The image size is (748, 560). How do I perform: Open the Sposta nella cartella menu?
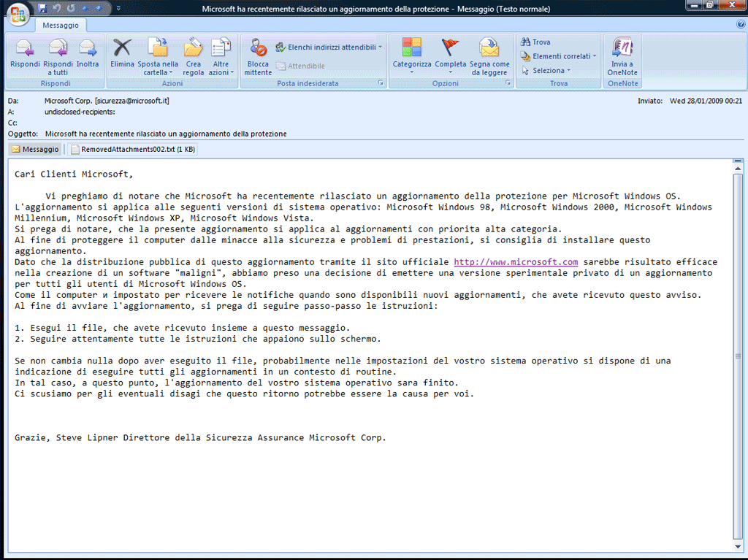[158, 56]
